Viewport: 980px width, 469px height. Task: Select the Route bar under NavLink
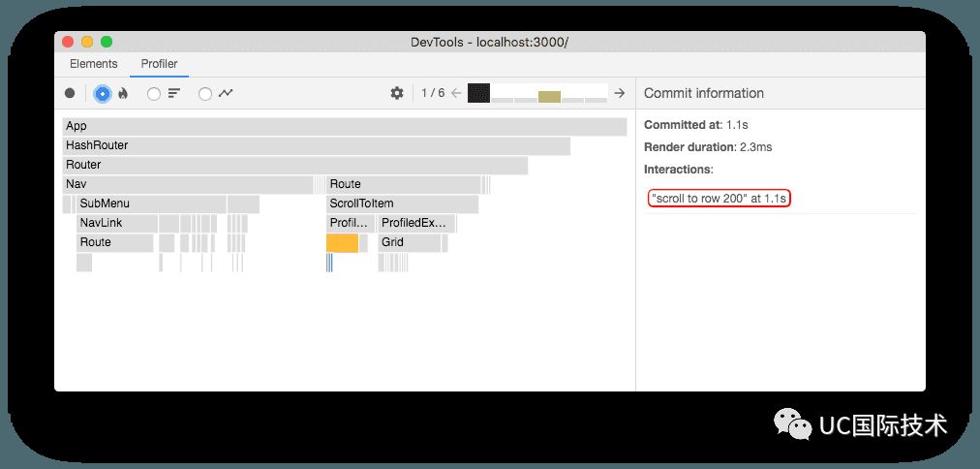[x=114, y=242]
